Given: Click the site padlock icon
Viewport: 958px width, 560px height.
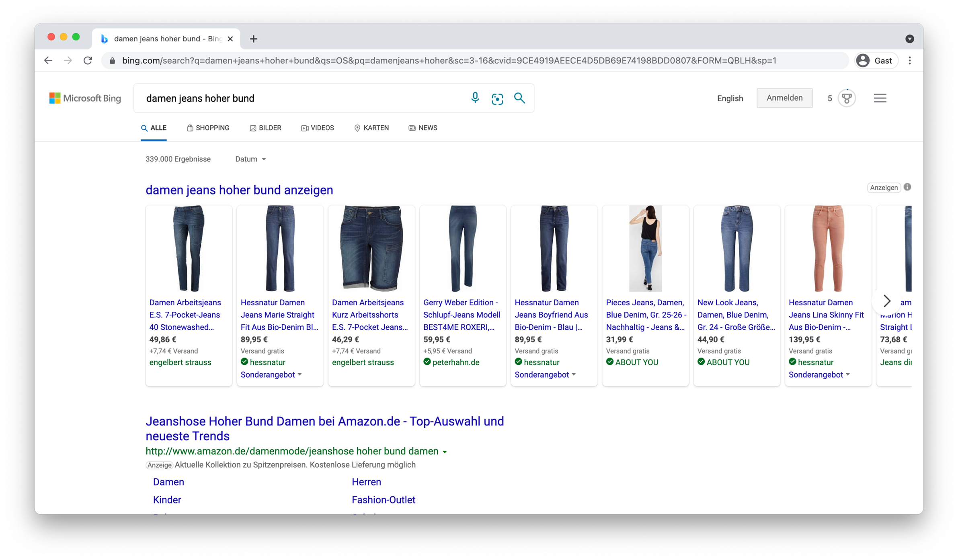Looking at the screenshot, I should (x=113, y=61).
